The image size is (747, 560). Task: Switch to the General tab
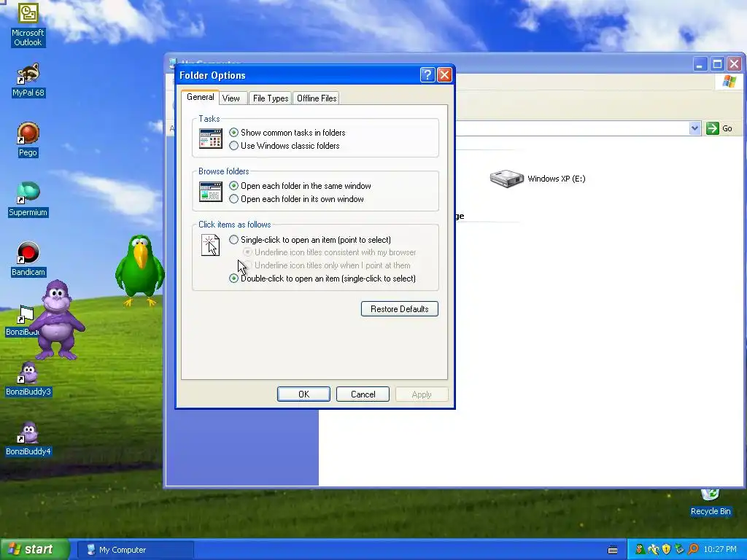200,97
